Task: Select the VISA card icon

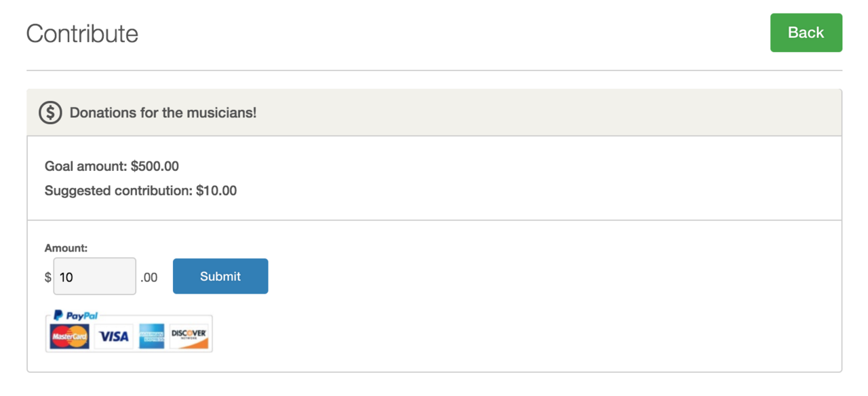Action: point(113,336)
